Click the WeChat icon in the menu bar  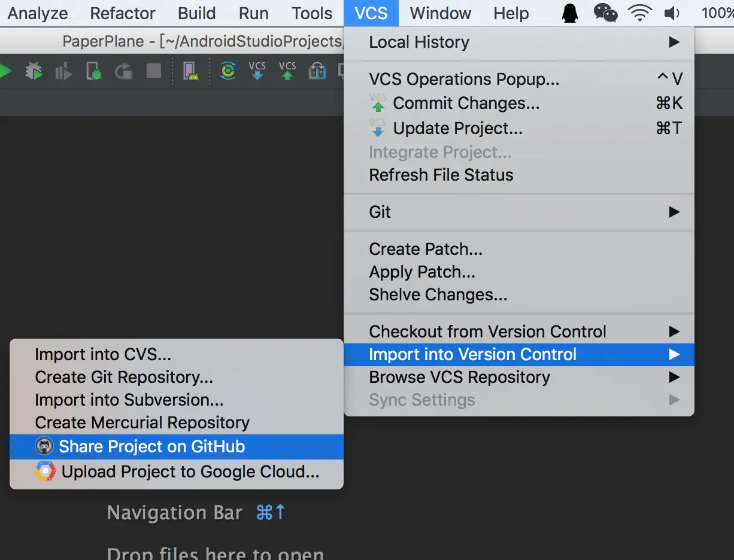click(605, 13)
